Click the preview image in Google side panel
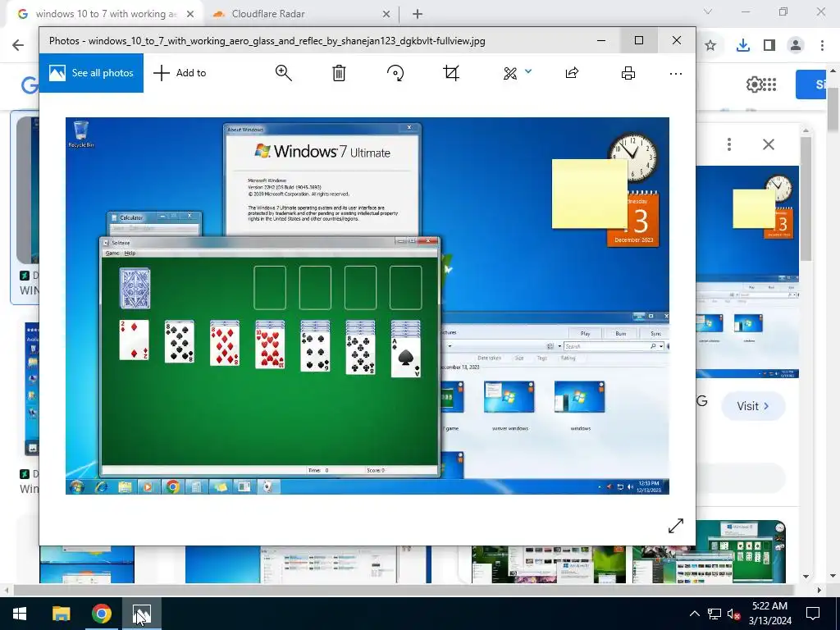The width and height of the screenshot is (840, 630). 747,272
